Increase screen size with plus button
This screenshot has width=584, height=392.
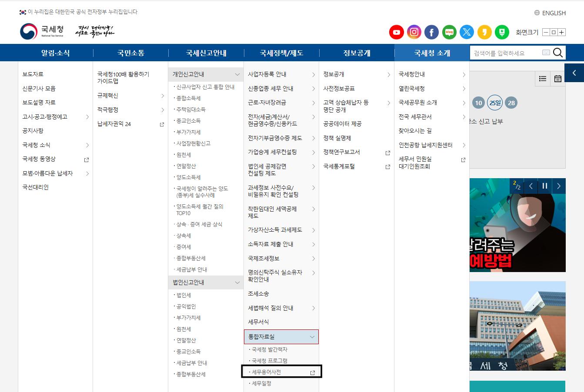pos(562,32)
